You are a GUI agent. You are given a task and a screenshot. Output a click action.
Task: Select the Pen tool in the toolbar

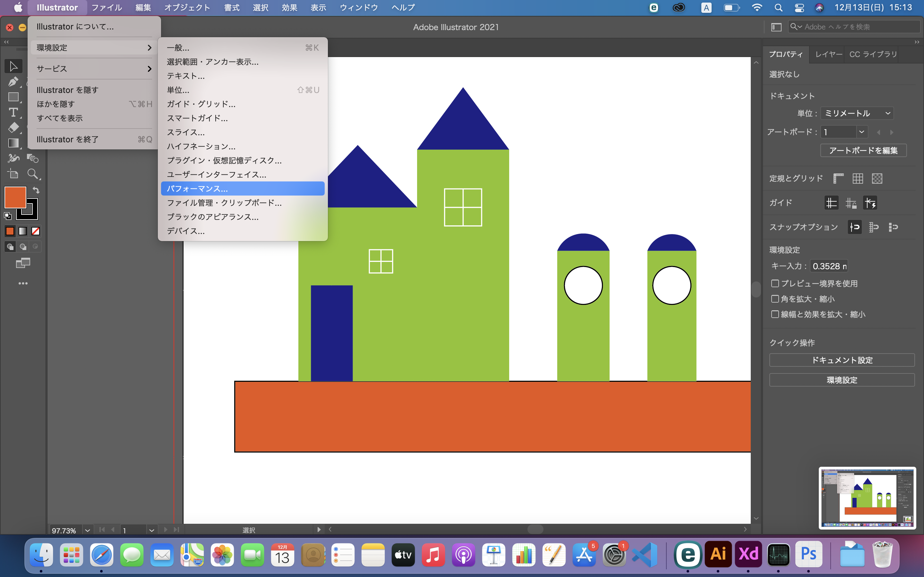(x=13, y=82)
